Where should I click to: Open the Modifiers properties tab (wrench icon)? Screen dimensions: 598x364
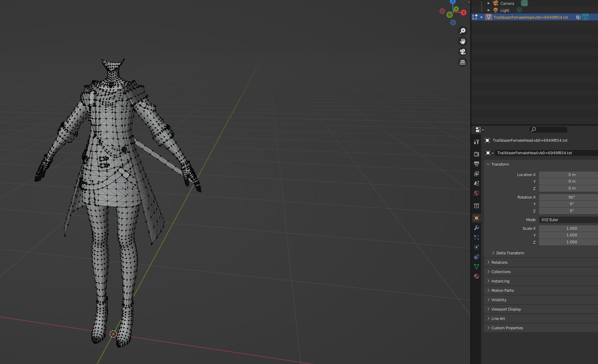[477, 228]
